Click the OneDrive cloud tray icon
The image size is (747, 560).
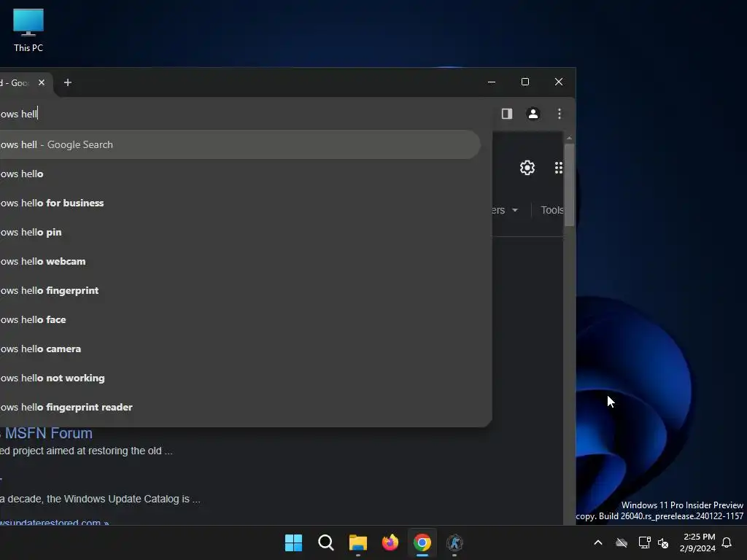[622, 542]
